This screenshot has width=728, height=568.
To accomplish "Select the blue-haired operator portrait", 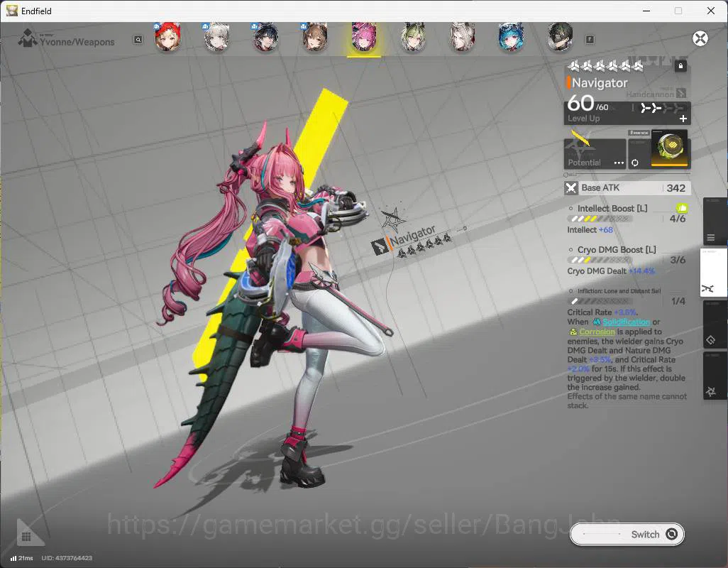I will (x=511, y=37).
